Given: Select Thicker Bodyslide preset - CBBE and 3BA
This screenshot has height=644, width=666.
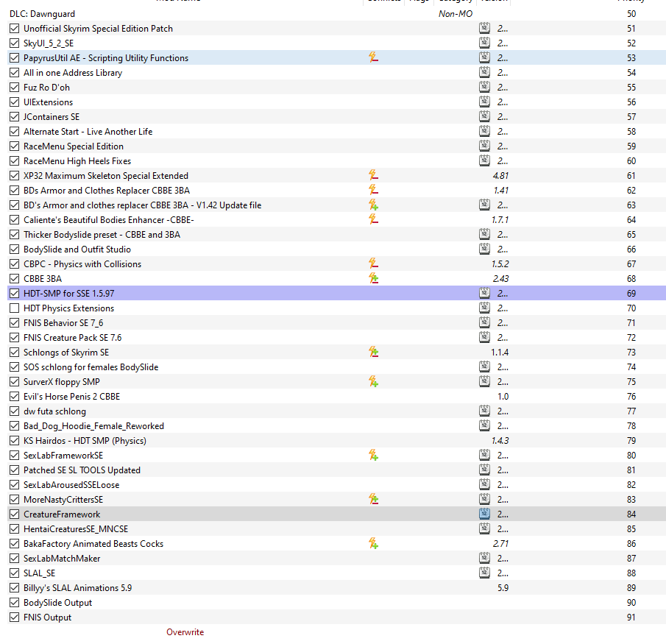Looking at the screenshot, I should click(102, 235).
